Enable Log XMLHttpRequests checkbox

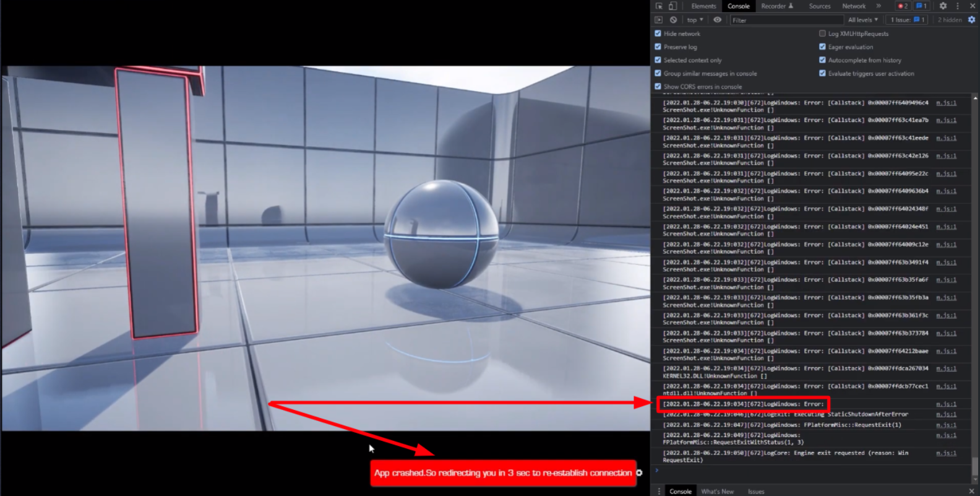pyautogui.click(x=822, y=33)
